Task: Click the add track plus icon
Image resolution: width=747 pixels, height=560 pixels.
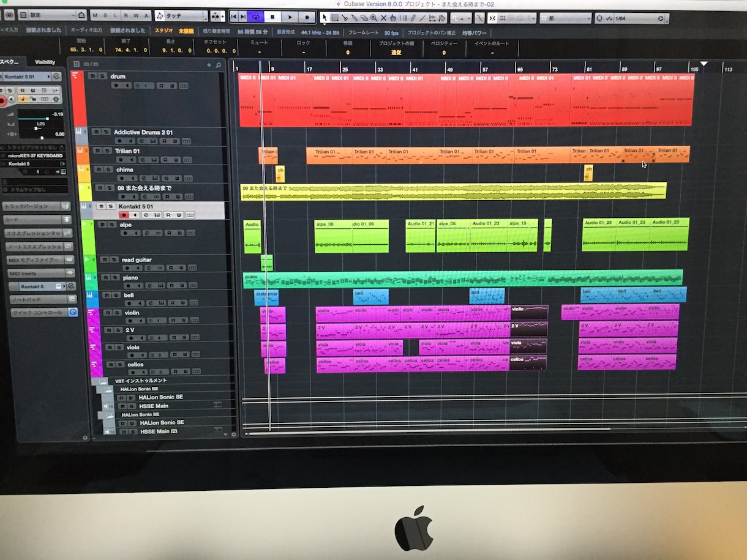Action: (209, 64)
